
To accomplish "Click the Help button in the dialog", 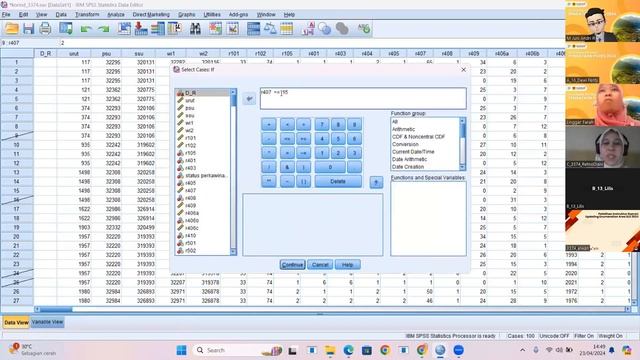I will click(x=347, y=264).
